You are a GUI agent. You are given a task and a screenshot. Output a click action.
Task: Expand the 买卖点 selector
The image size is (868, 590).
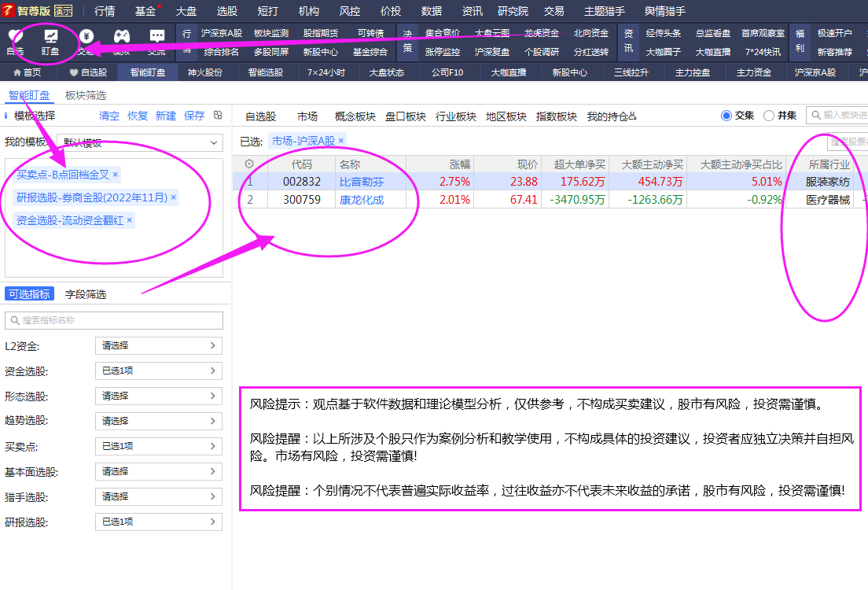(x=159, y=447)
